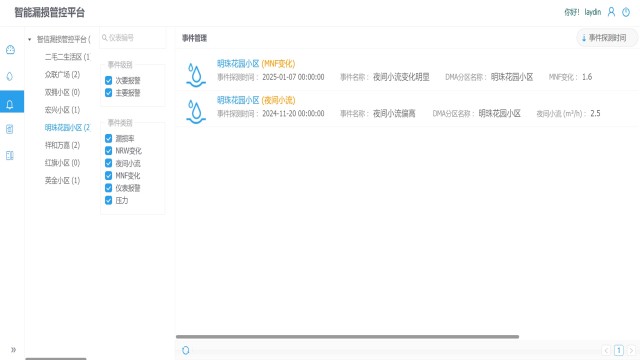
Task: Click the refresh icon in footer bar
Action: click(186, 350)
